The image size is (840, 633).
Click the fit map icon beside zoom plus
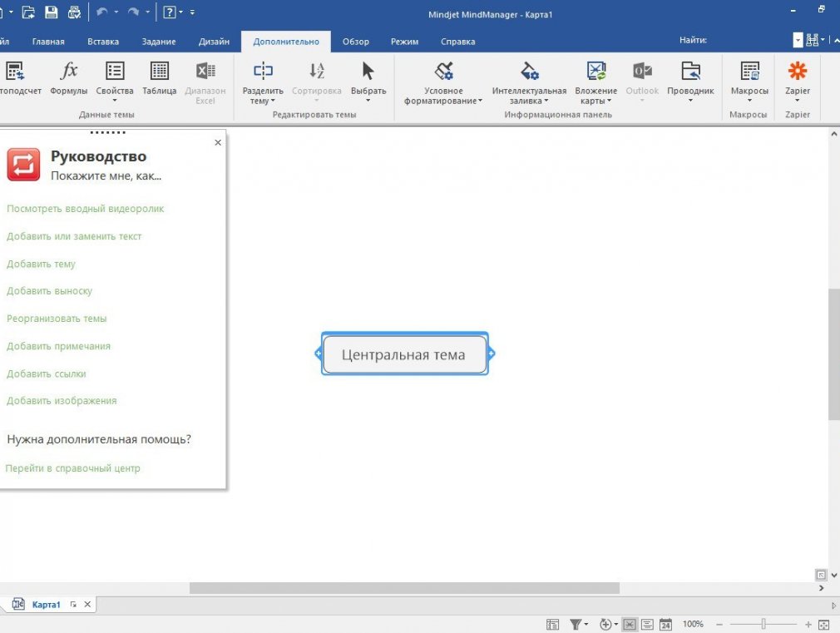pyautogui.click(x=824, y=624)
